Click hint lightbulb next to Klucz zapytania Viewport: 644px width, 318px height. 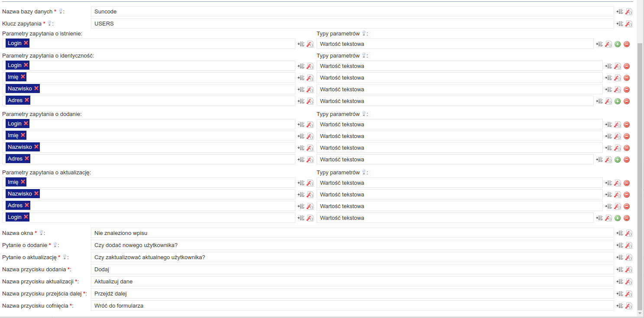[49, 23]
